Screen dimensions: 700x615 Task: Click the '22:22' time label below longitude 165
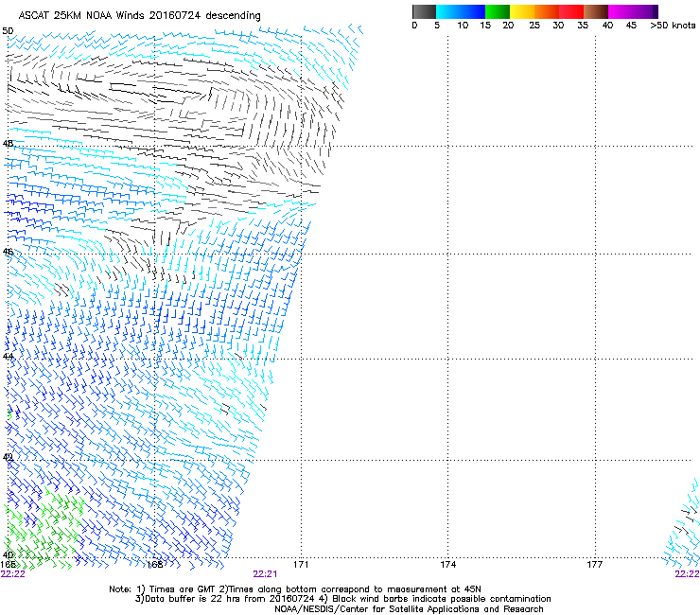pos(13,574)
